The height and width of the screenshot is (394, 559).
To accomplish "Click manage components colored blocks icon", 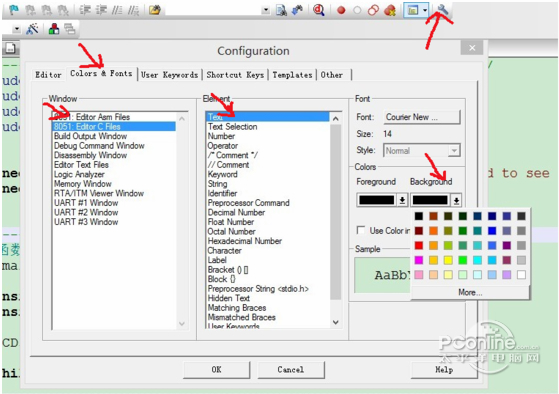I will tap(54, 29).
